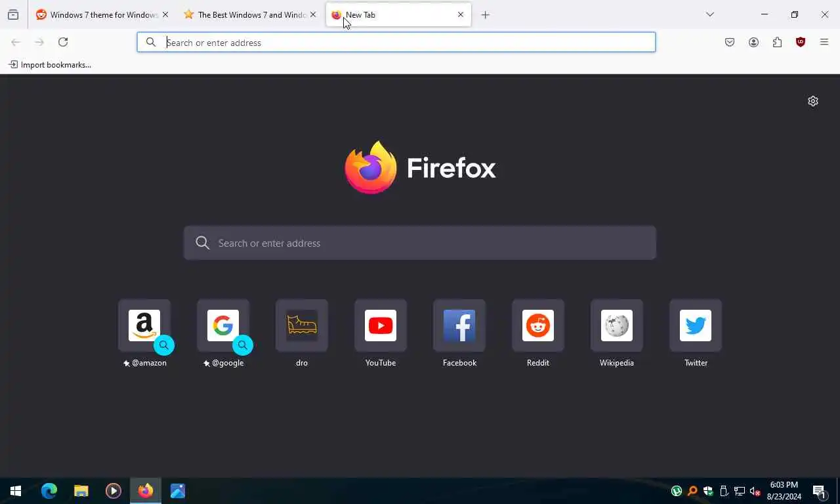Open the muted volume tray icon
Screen dimensions: 840x504
click(x=755, y=491)
